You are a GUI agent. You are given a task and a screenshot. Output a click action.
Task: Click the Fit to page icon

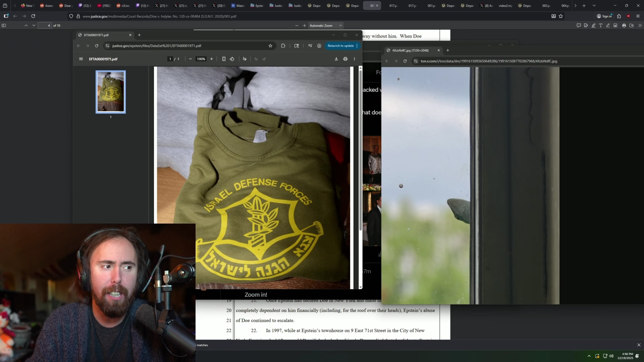[x=224, y=59]
